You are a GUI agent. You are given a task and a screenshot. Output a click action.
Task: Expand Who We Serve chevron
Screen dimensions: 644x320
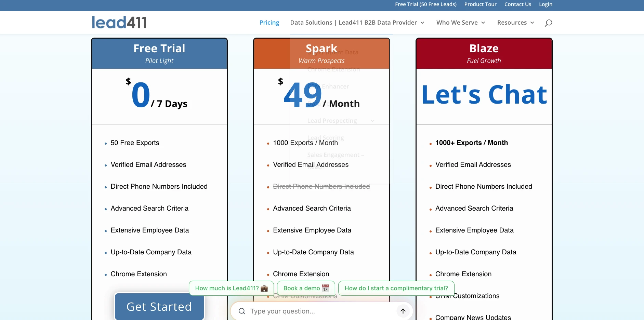click(x=483, y=23)
